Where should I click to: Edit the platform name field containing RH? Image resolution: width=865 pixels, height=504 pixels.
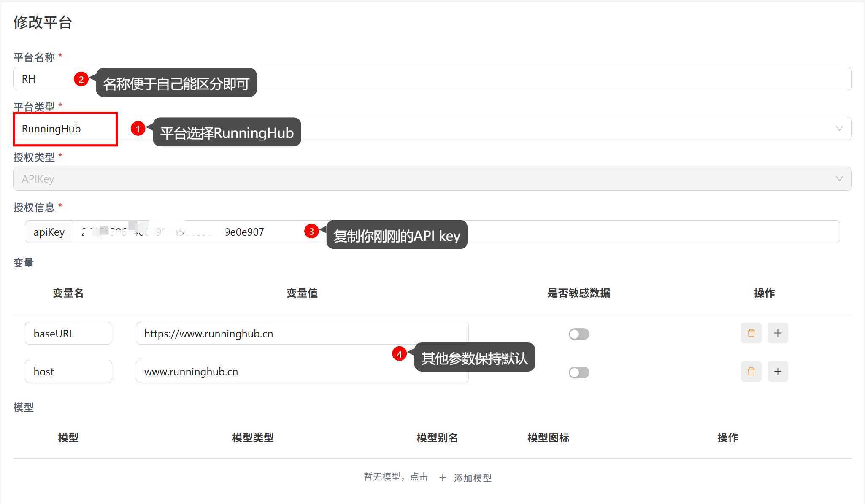[432, 79]
